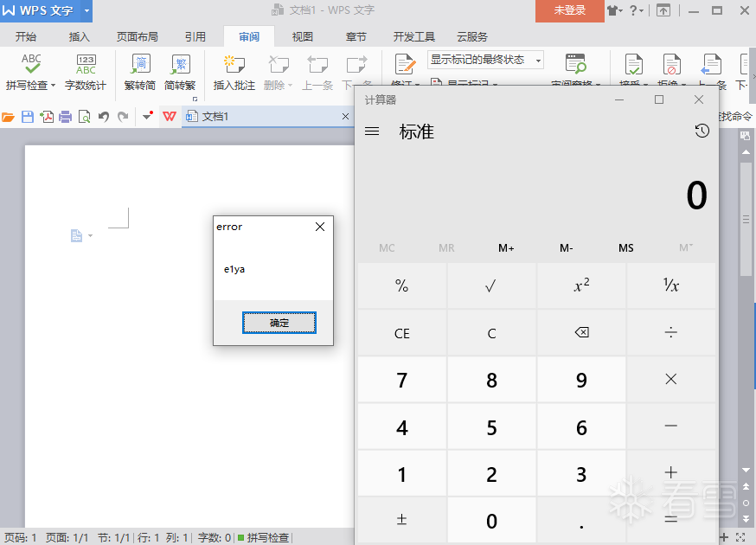Click the calculator x² key

coord(581,285)
